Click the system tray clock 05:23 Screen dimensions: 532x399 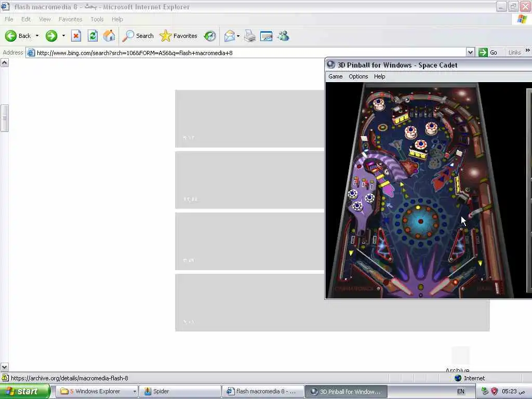coord(513,392)
